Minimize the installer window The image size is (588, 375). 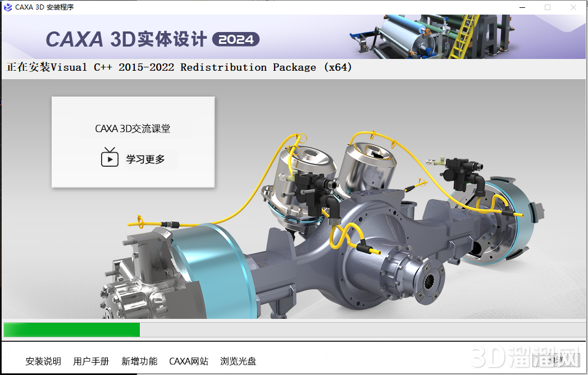coord(522,7)
